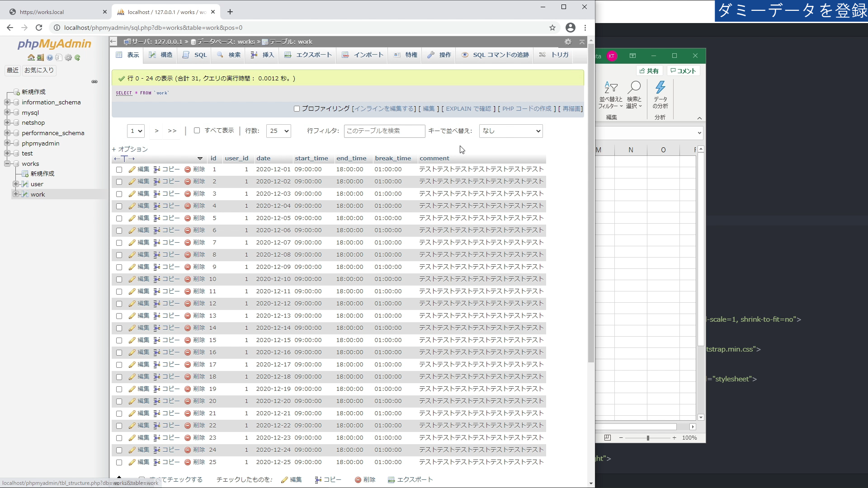Click the pencil edit icon for row id 1
Viewport: 868px width, 488px height.
132,169
